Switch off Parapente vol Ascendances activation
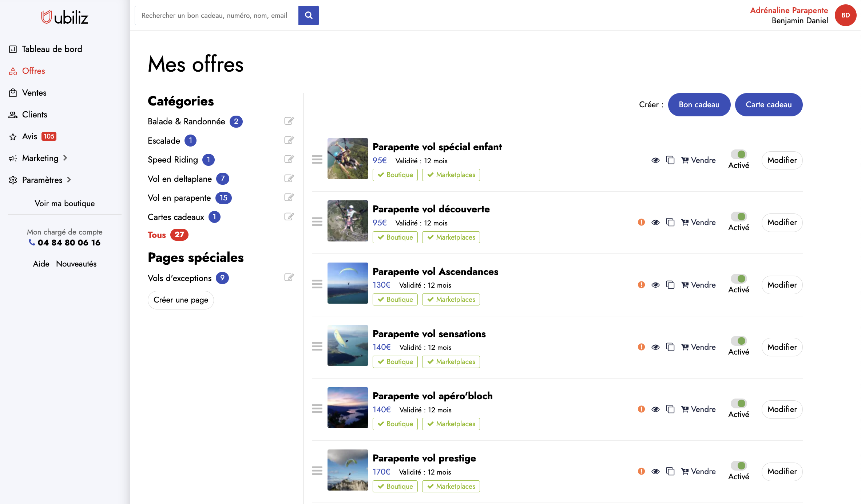 pyautogui.click(x=739, y=279)
